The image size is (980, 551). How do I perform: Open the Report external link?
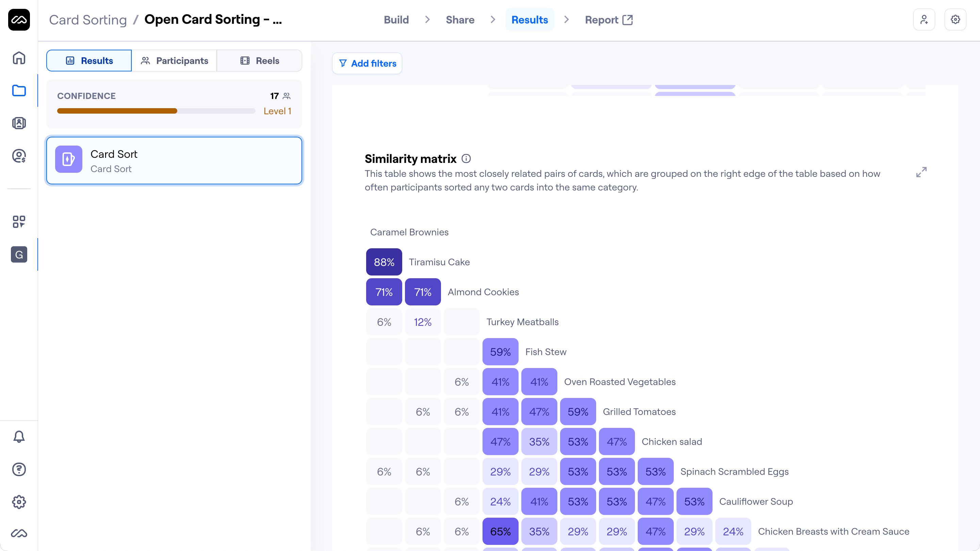(x=609, y=20)
